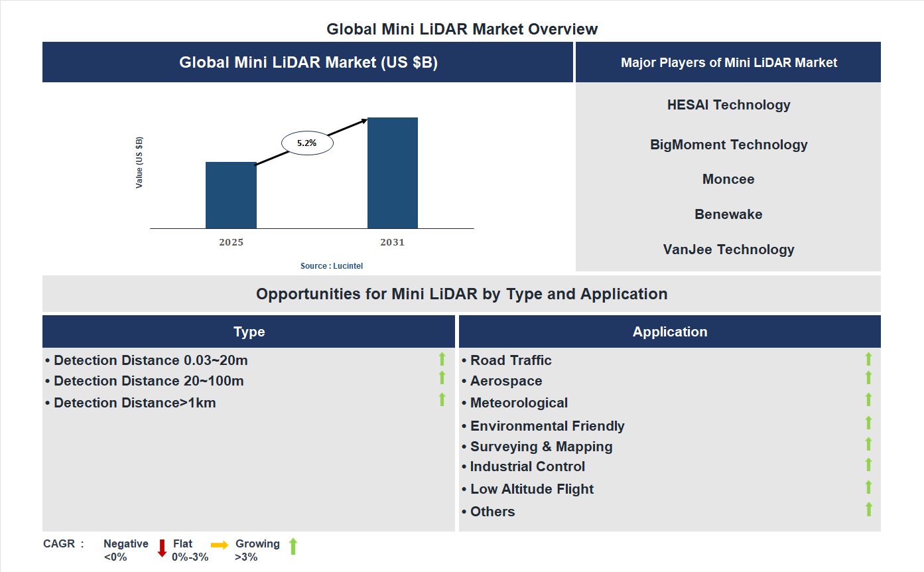This screenshot has width=924, height=572.
Task: Click the 2025 bar in the chart
Action: point(231,196)
